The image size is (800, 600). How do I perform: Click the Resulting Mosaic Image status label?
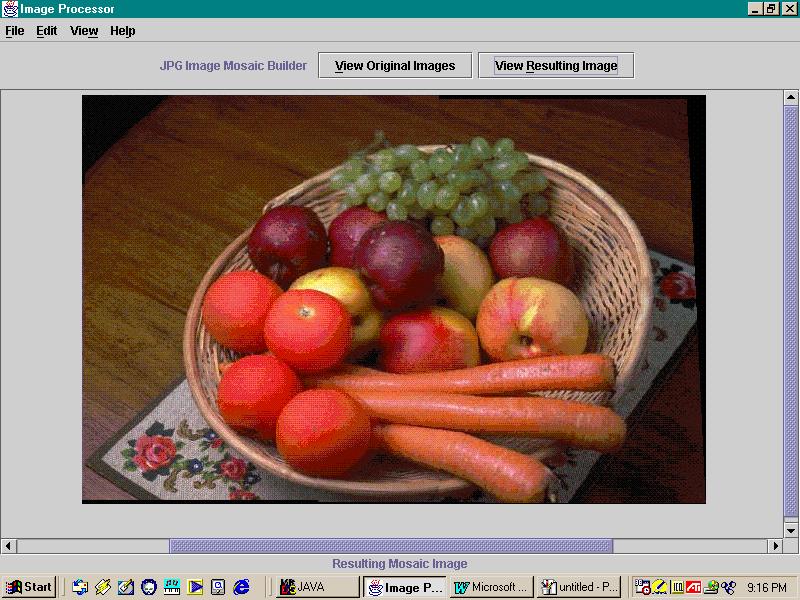(x=399, y=564)
